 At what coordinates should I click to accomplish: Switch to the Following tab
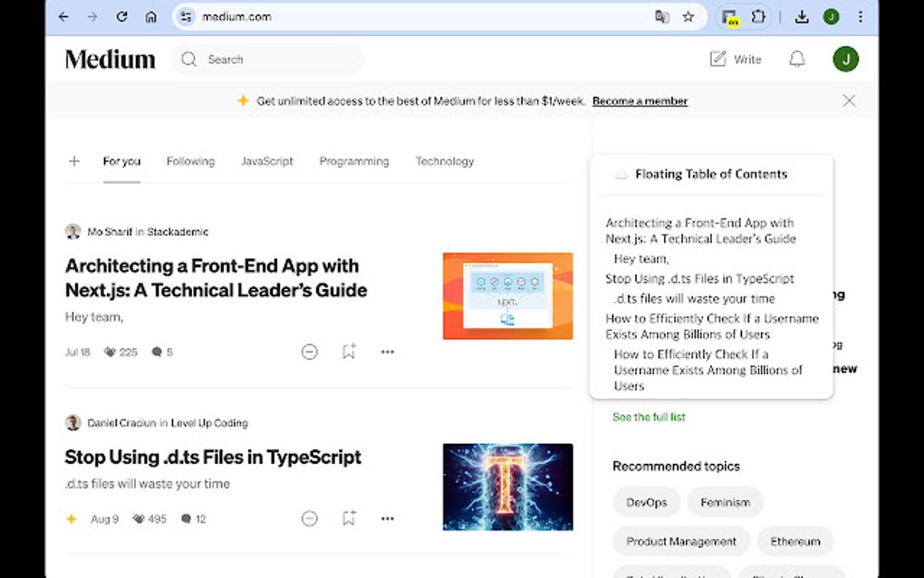190,161
